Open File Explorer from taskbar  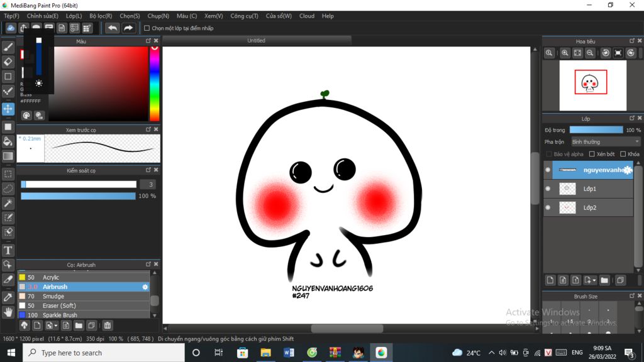pos(266,353)
